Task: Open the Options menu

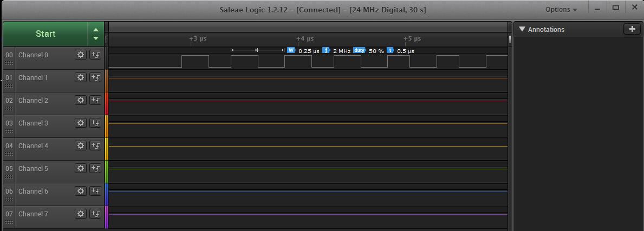Action: (x=561, y=9)
